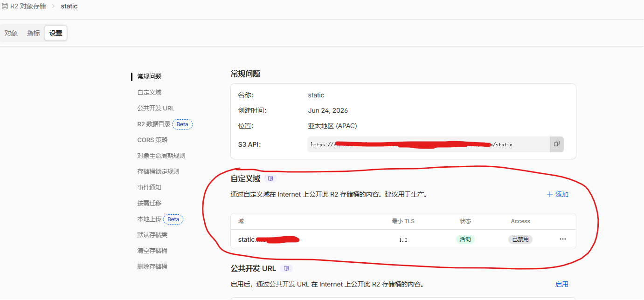
Task: Click the 常规问题 section heading
Action: tap(245, 74)
